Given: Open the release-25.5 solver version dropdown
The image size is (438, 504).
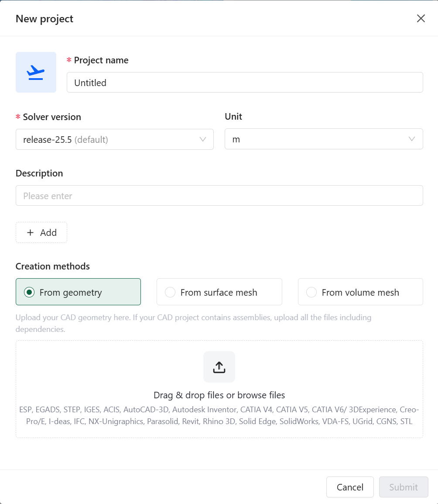Looking at the screenshot, I should [109, 139].
